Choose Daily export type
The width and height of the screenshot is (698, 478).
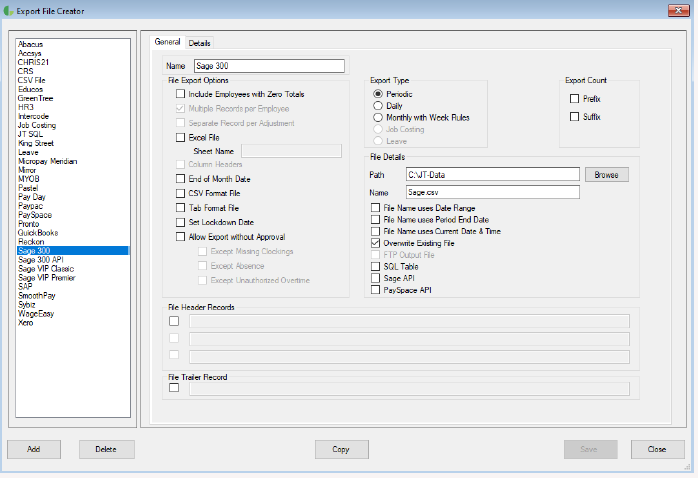point(378,105)
